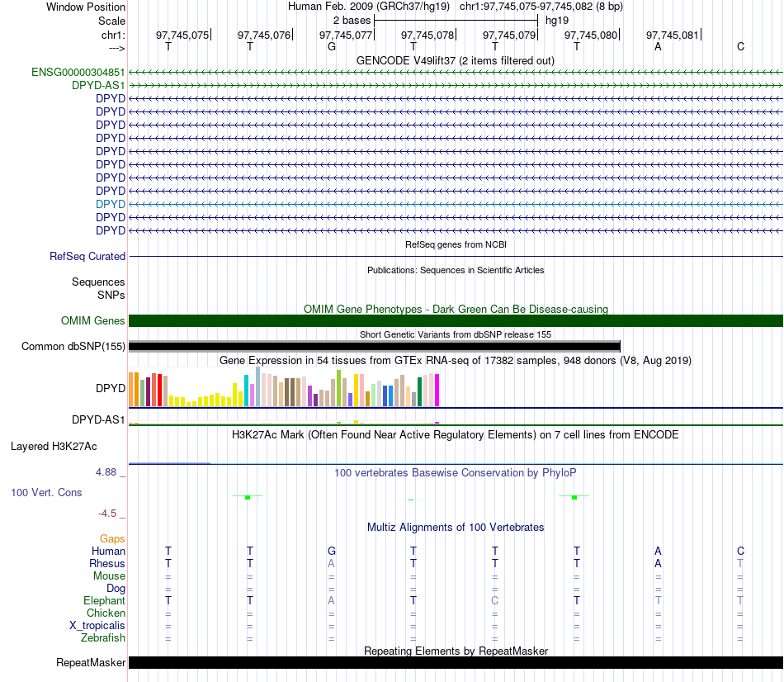Click the Mouse alignment row label
The width and height of the screenshot is (784, 682).
[x=109, y=576]
